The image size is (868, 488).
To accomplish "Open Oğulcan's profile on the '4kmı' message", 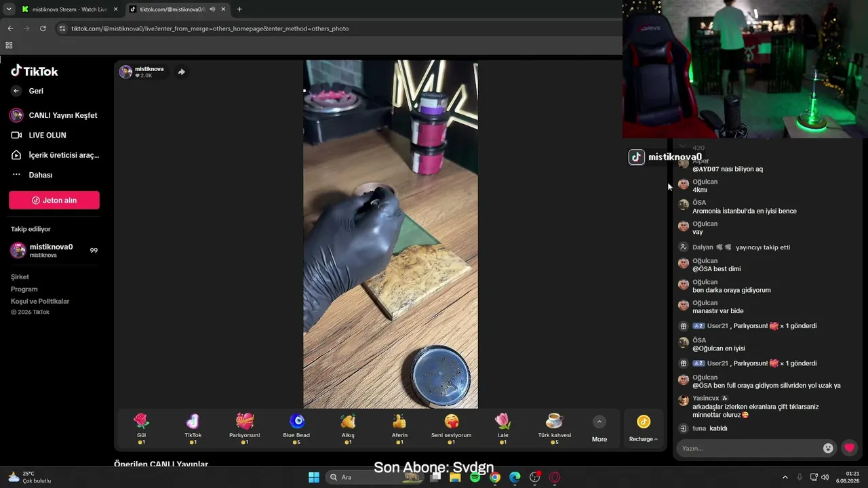I will coord(684,184).
